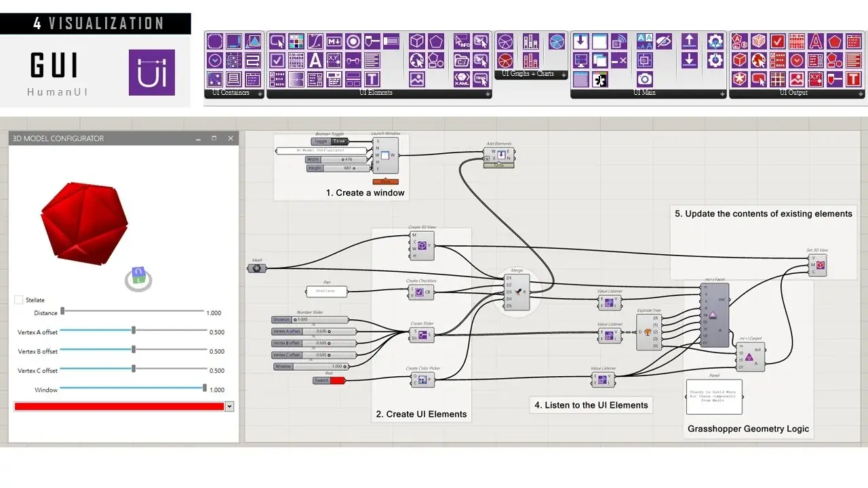Expand the UI Containers panel
Screen dimensions: 868x488
click(x=260, y=94)
